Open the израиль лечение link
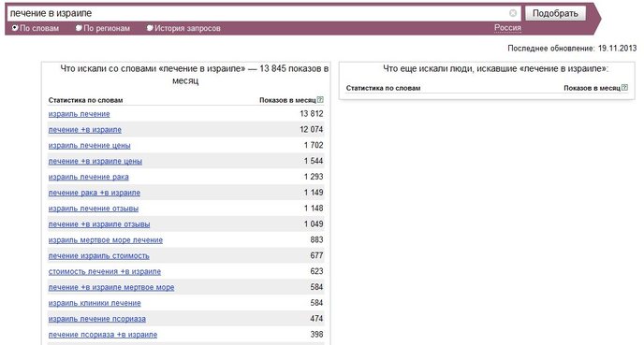The image size is (644, 345). click(80, 114)
